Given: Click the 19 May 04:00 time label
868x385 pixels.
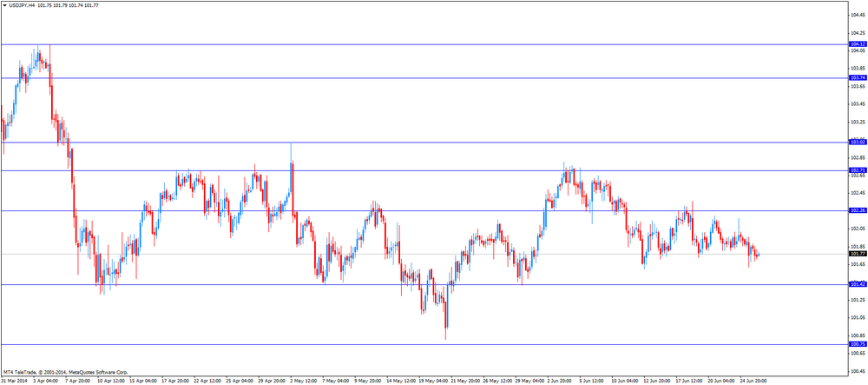Looking at the screenshot, I should coord(431,382).
